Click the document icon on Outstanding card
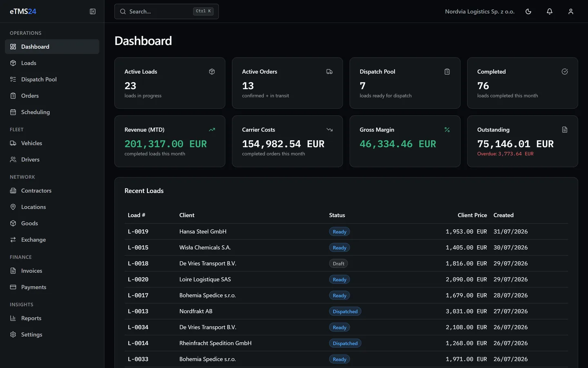588x368 pixels. [x=565, y=130]
